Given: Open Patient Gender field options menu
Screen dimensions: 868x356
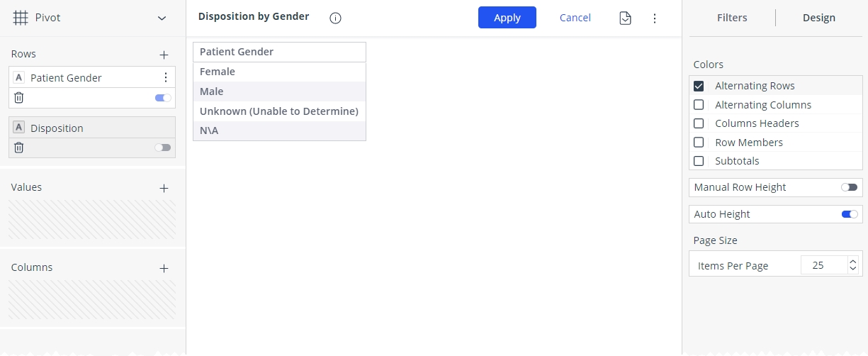Looking at the screenshot, I should tap(166, 77).
